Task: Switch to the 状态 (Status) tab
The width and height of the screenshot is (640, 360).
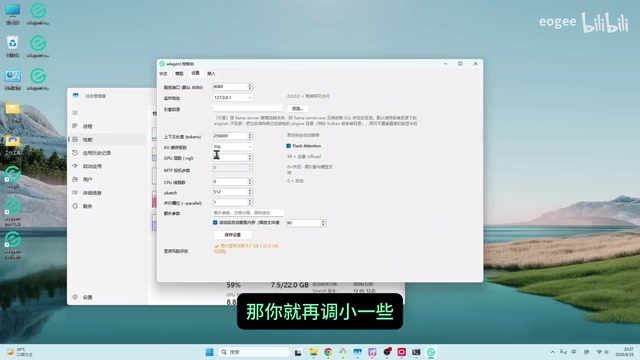Action: click(163, 73)
